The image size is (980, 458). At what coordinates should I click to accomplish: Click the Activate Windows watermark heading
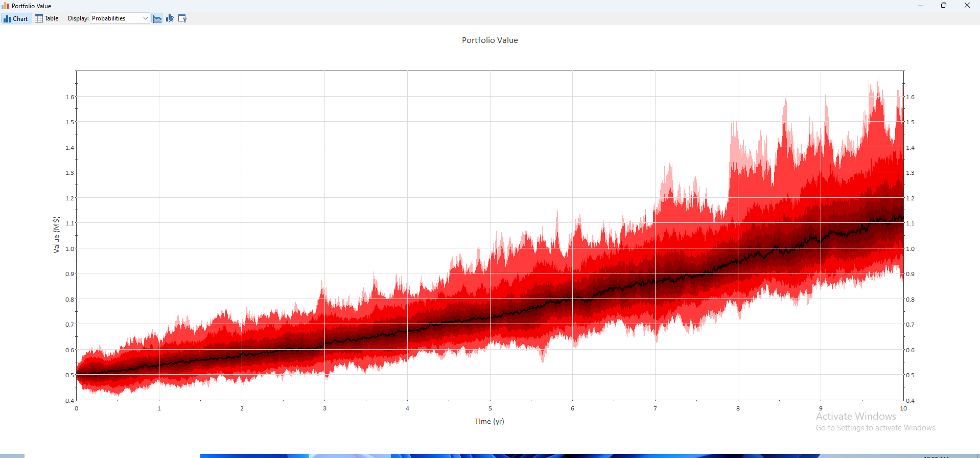pos(856,416)
